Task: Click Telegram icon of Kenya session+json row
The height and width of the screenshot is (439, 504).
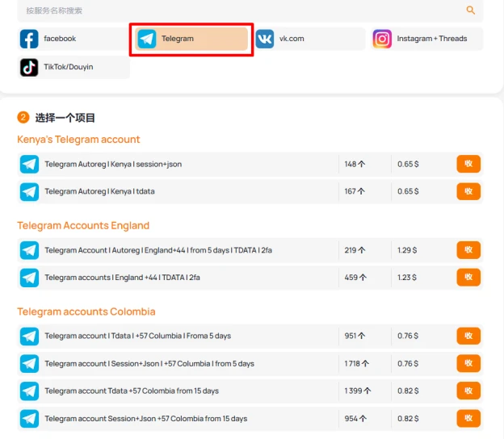Action: coord(29,164)
